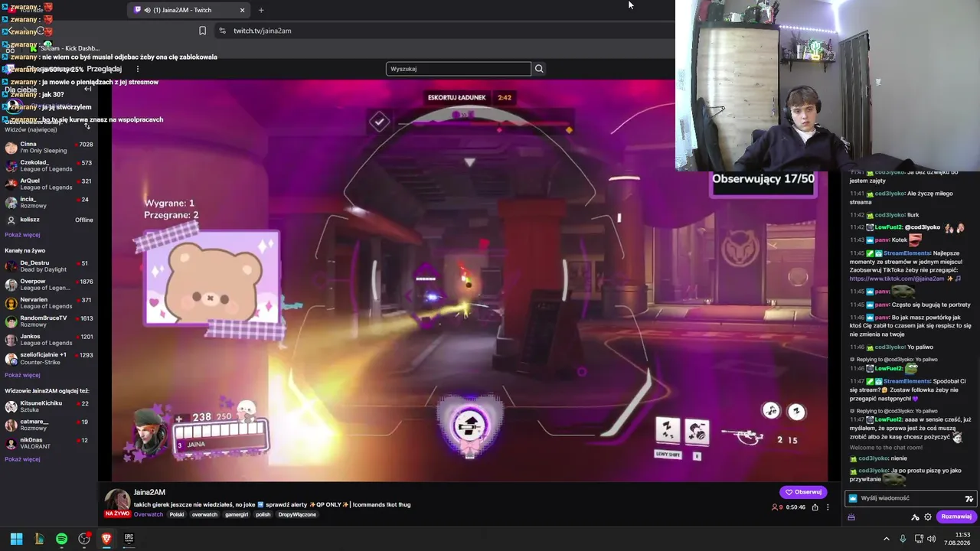Open offline koliszz channel
Viewport: 980px width, 551px height.
point(49,220)
